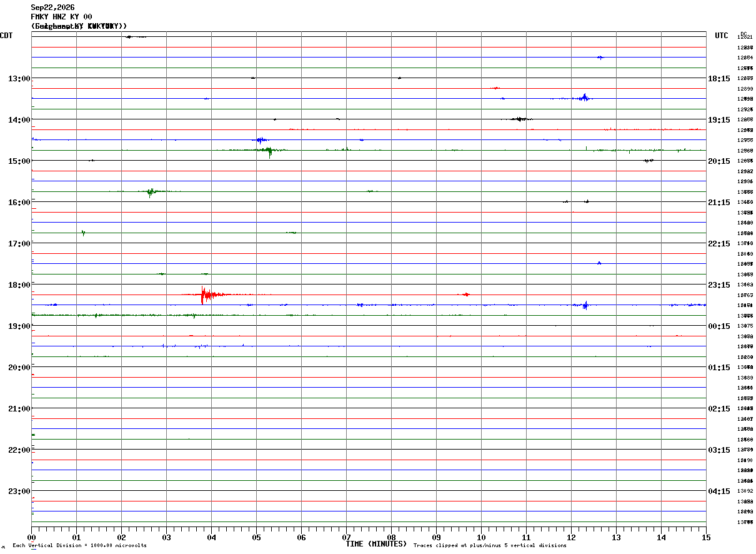The height and width of the screenshot is (554, 756).
Task: Select the 18:00 CDT time label
Action: click(19, 285)
